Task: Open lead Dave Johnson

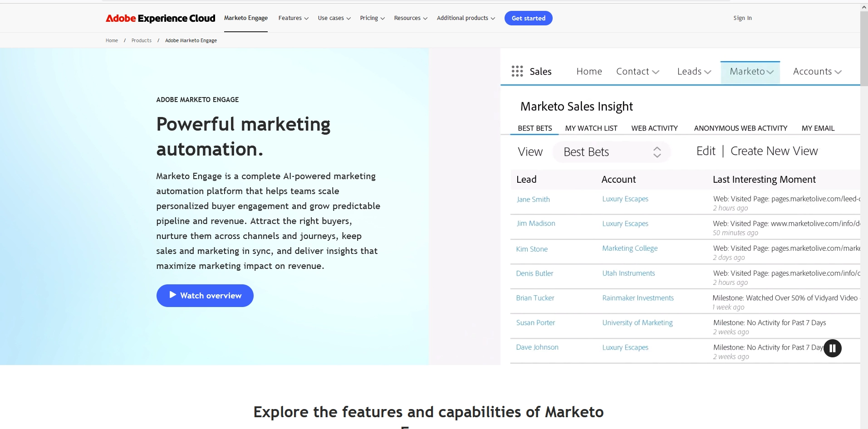Action: pyautogui.click(x=537, y=347)
